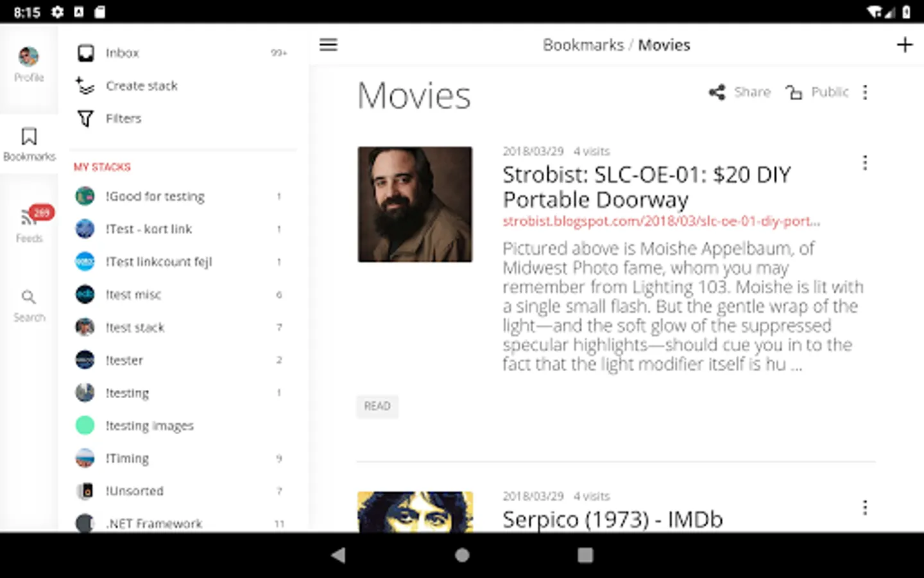Click the Inbox 99+ count
924x578 pixels.
click(x=278, y=53)
